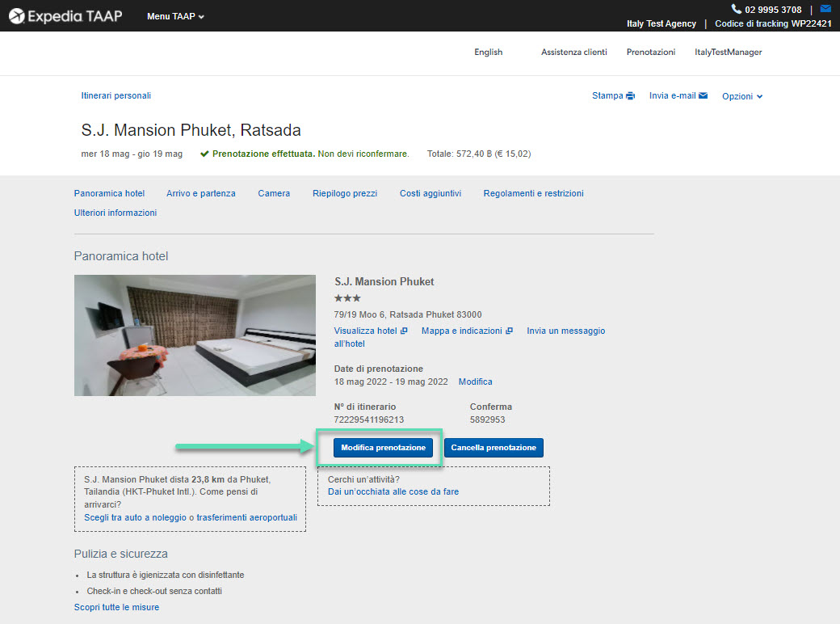Jump to Ulteriori informazioni section
The width and height of the screenshot is (840, 624).
coord(115,213)
